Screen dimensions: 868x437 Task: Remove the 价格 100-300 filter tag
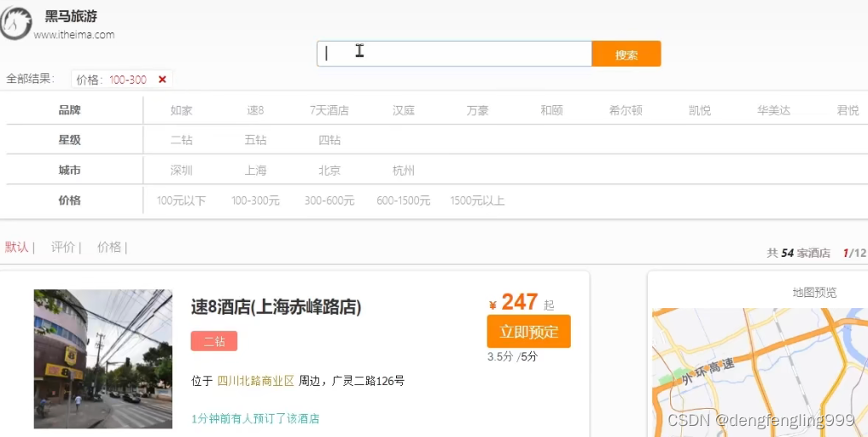[x=162, y=79]
